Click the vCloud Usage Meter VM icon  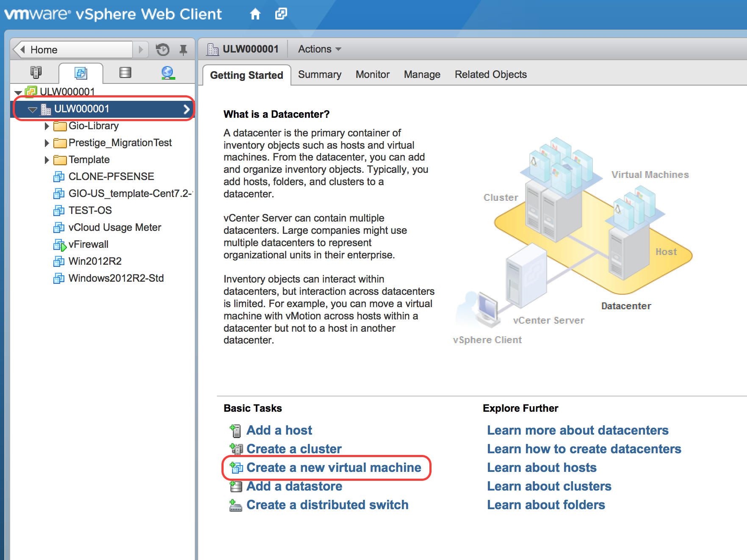pos(59,227)
